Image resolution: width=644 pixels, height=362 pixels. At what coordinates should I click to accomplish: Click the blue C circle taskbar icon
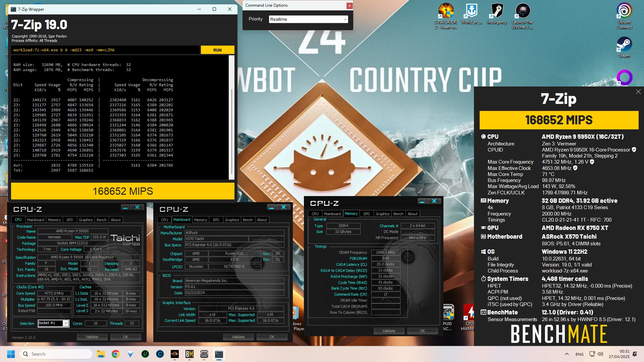(160, 354)
